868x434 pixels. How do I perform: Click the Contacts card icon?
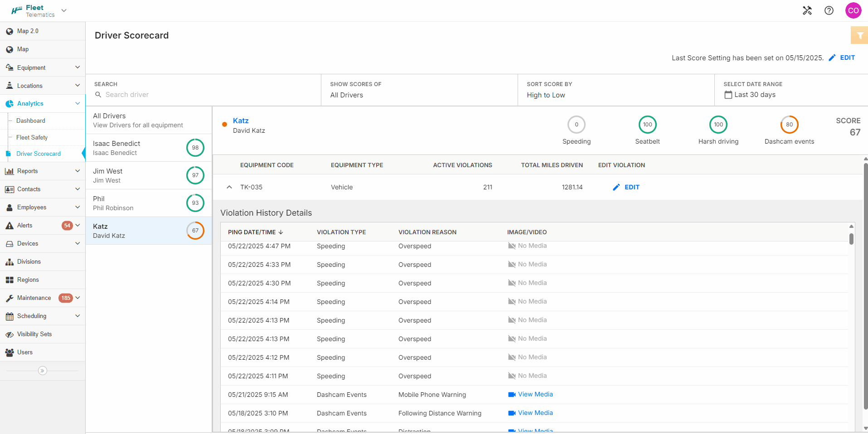click(x=10, y=189)
